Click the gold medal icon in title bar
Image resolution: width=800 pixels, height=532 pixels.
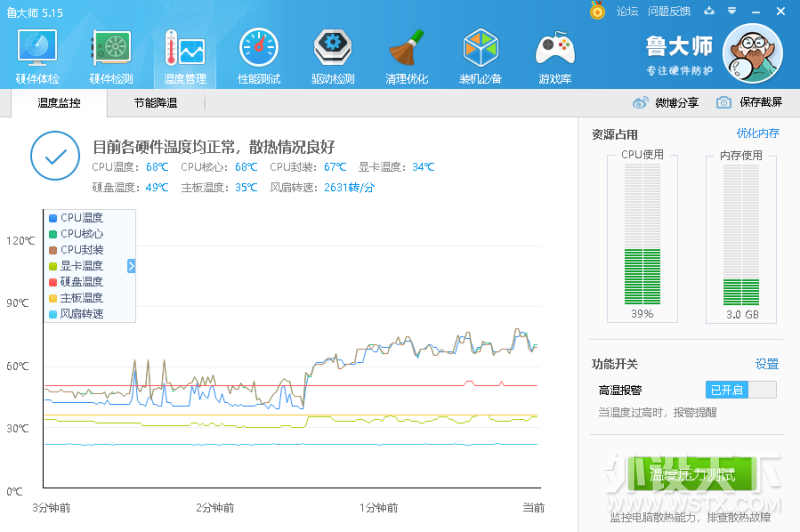point(597,10)
